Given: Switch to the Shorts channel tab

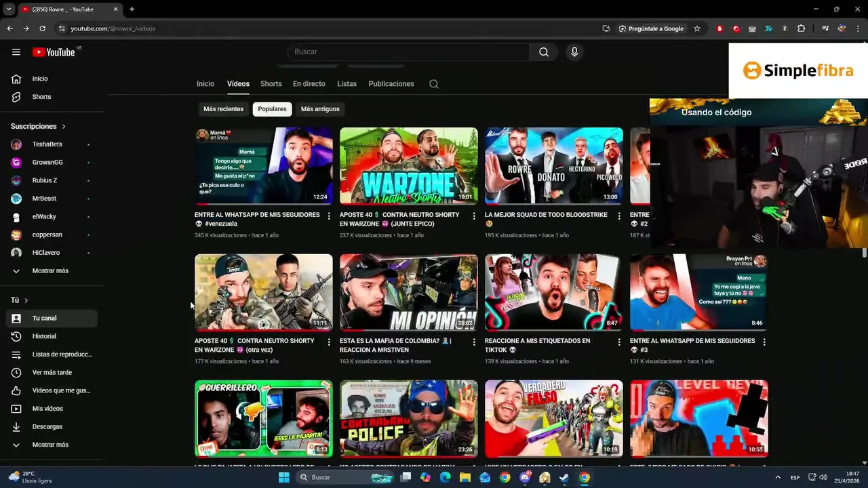Looking at the screenshot, I should (x=271, y=84).
